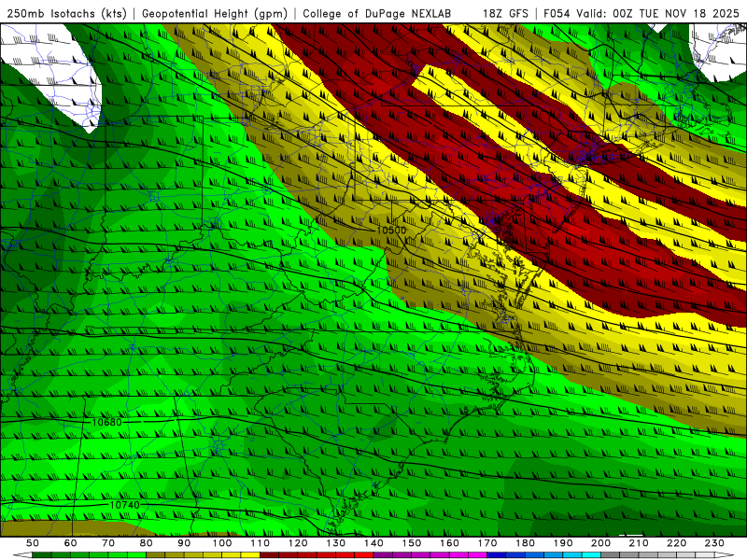Select the brightest lime green color bar swatch
The image size is (747, 560).
click(136, 554)
